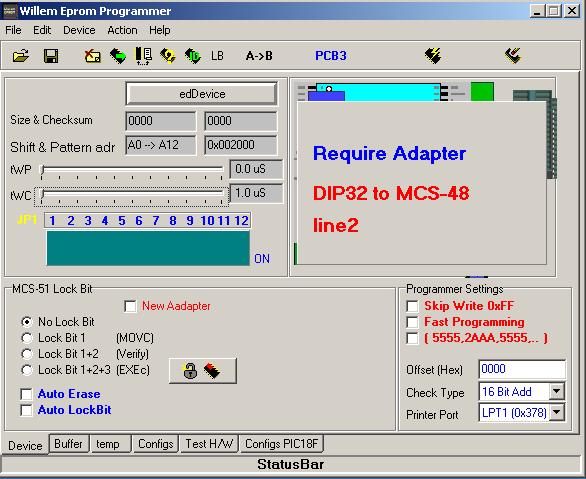Click the lock bit padlock chip button
The height and width of the screenshot is (479, 586).
click(203, 371)
